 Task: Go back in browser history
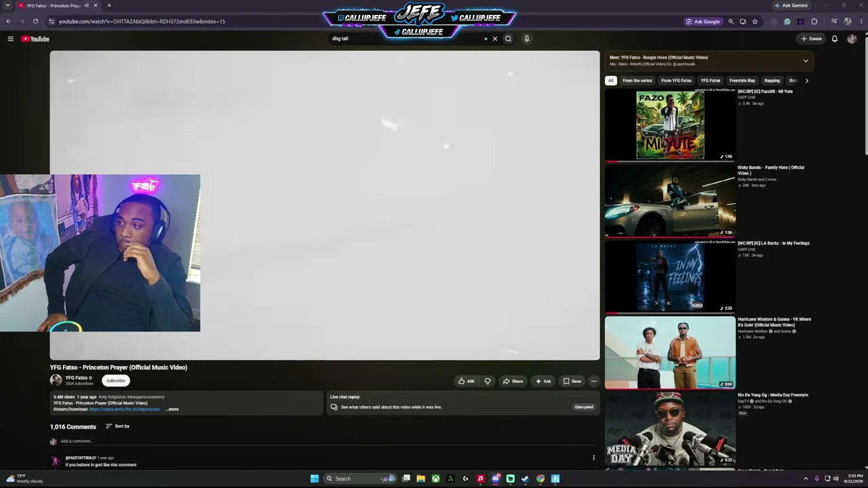point(8,21)
